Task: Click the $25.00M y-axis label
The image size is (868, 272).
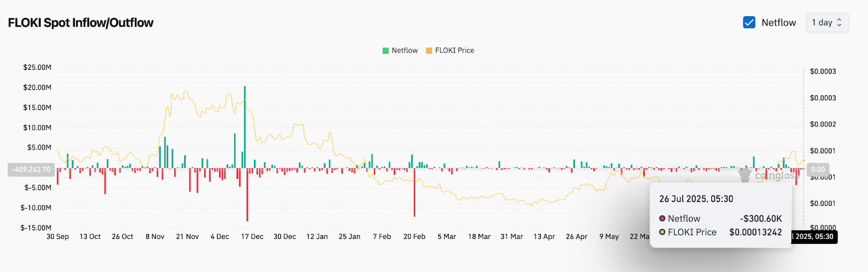Action: pos(37,67)
